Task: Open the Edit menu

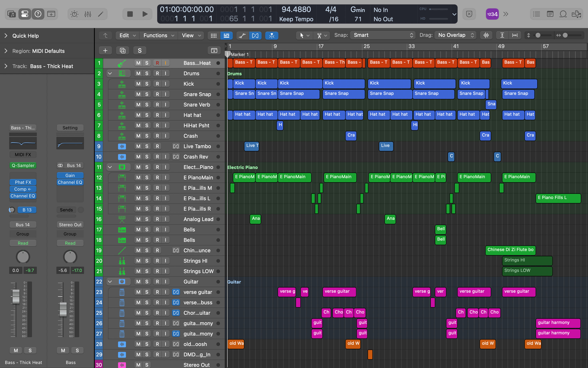Action: click(127, 35)
